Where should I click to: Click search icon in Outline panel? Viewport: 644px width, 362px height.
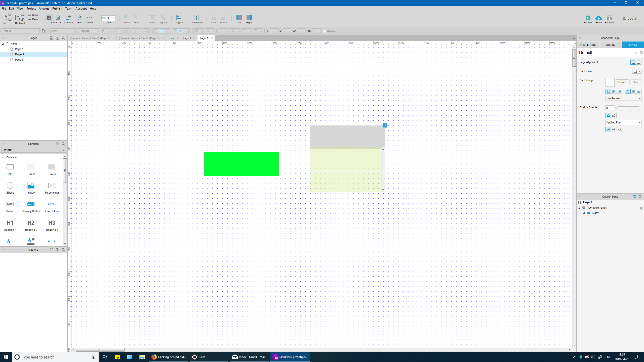pyautogui.click(x=640, y=197)
